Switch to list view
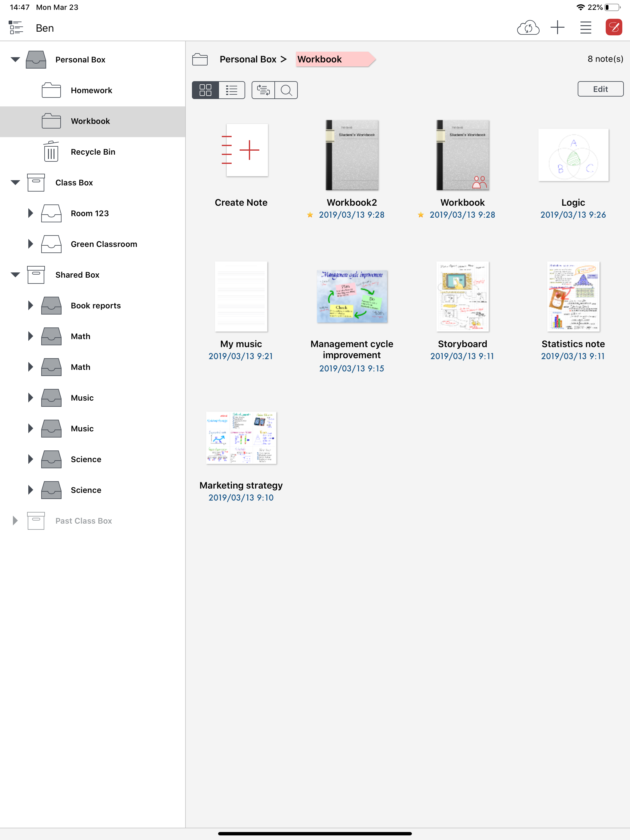 231,90
